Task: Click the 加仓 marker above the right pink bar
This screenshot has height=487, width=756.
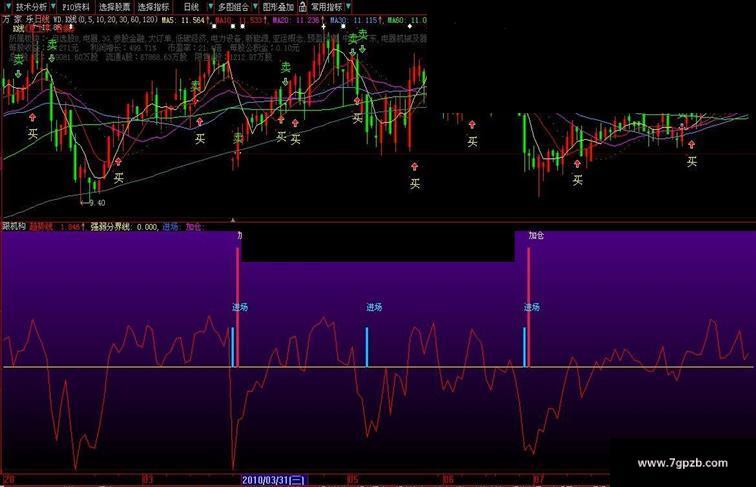Action: point(536,235)
